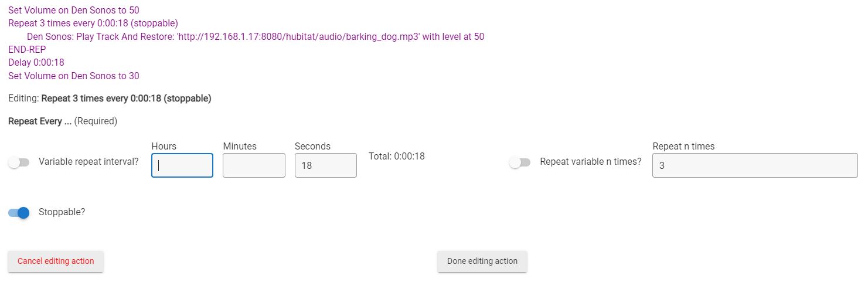Viewport: 868px width, 292px height.
Task: Click Done editing action button
Action: [482, 262]
